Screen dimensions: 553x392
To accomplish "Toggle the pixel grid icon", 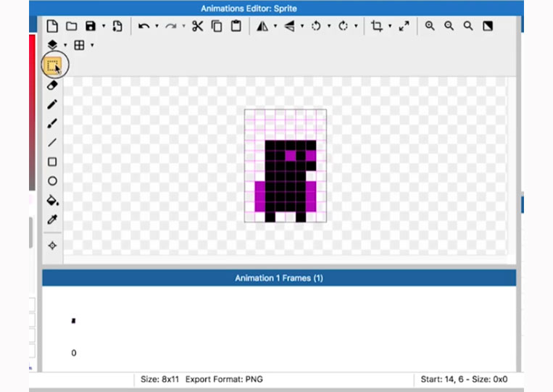I will coord(79,45).
